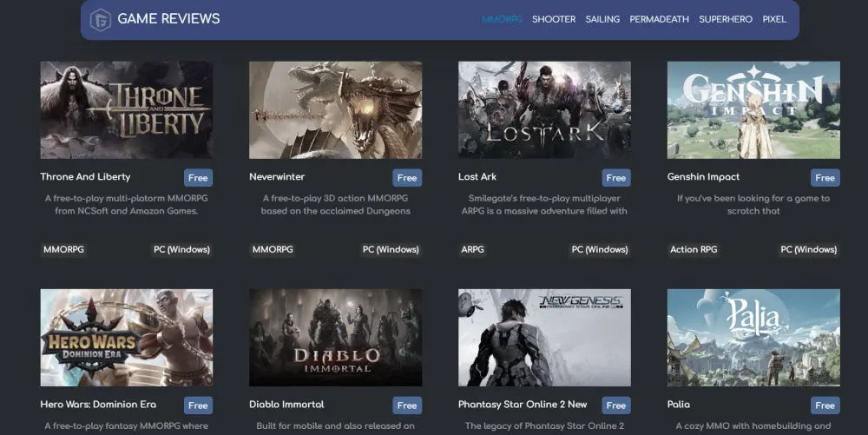Click the Free badge for Palia

(x=825, y=405)
